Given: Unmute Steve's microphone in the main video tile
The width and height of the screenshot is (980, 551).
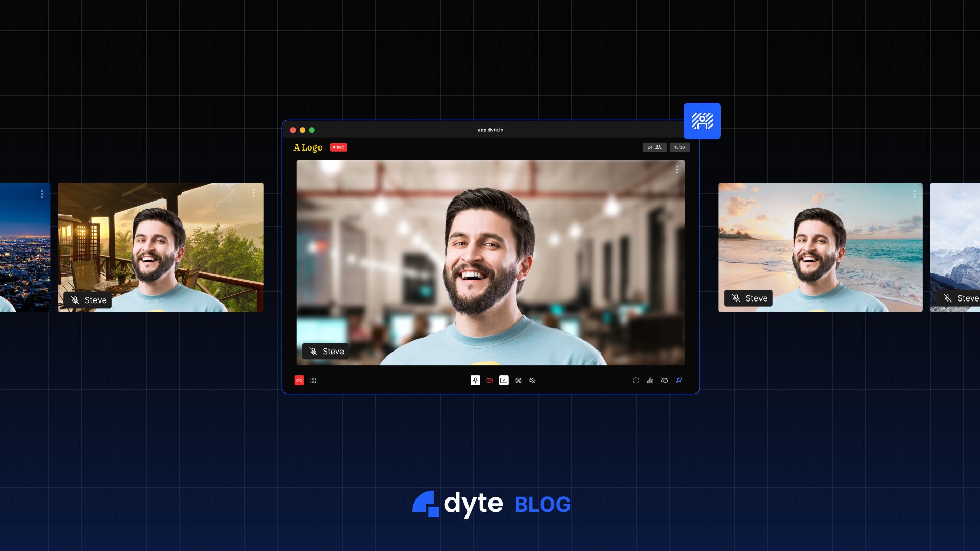Looking at the screenshot, I should pos(313,351).
